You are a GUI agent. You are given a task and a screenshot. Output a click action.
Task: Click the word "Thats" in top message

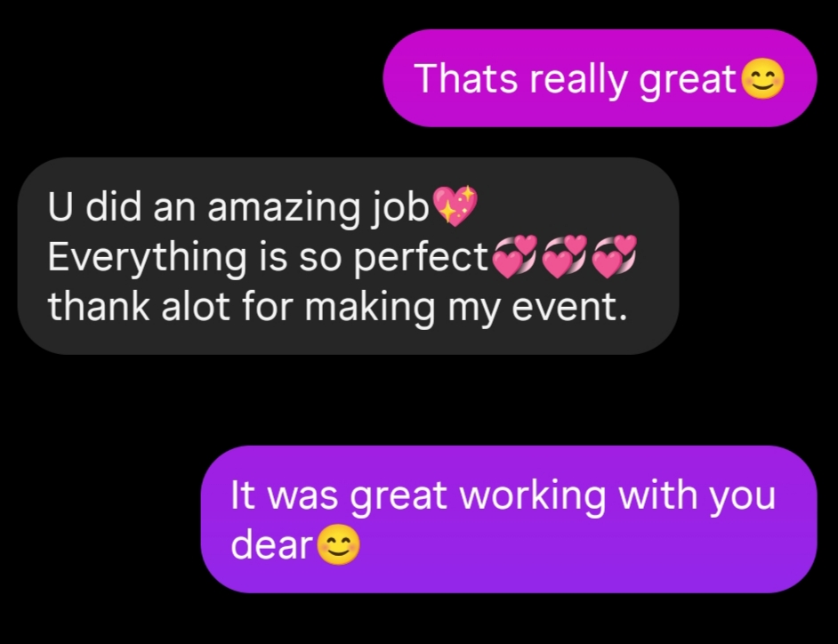[466, 78]
